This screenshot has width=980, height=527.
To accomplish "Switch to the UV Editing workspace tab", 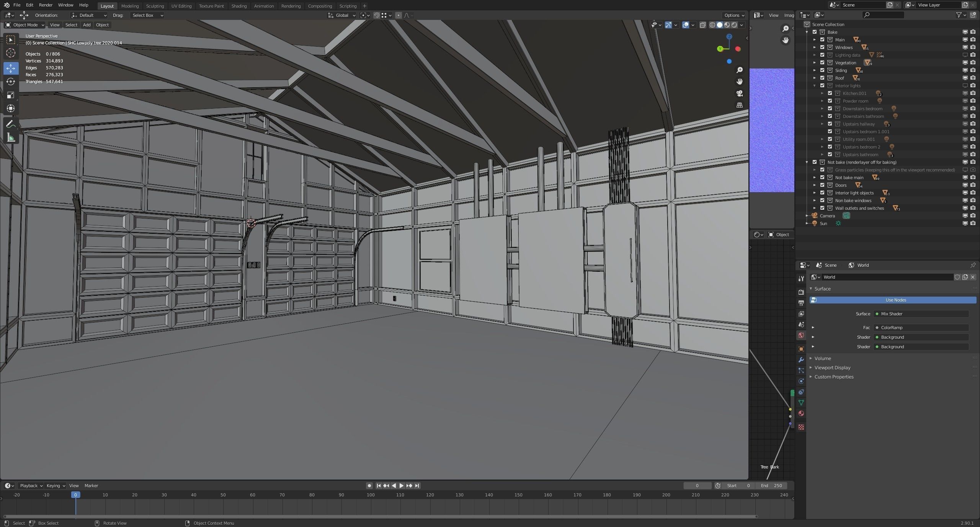I will coord(181,6).
